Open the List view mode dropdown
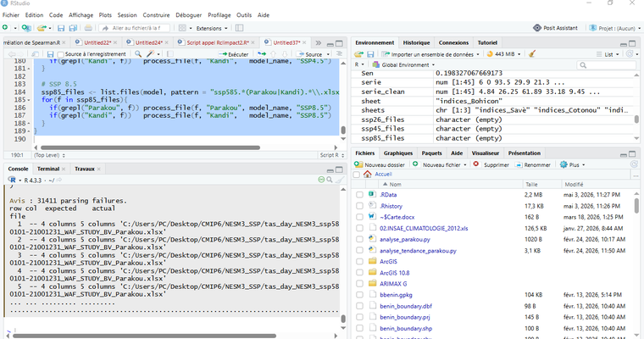 (x=608, y=54)
